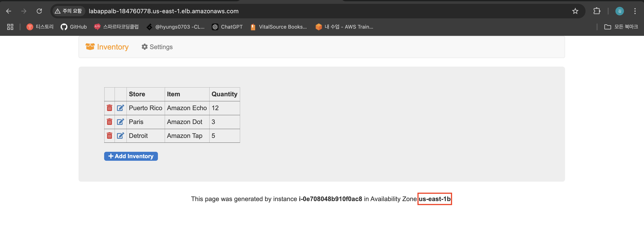The height and width of the screenshot is (228, 644).
Task: Delete the Puerto Rico inventory row
Action: point(109,108)
